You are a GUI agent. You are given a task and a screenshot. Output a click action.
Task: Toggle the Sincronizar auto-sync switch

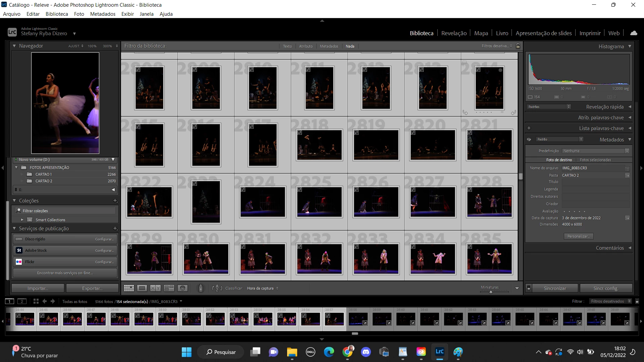529,288
